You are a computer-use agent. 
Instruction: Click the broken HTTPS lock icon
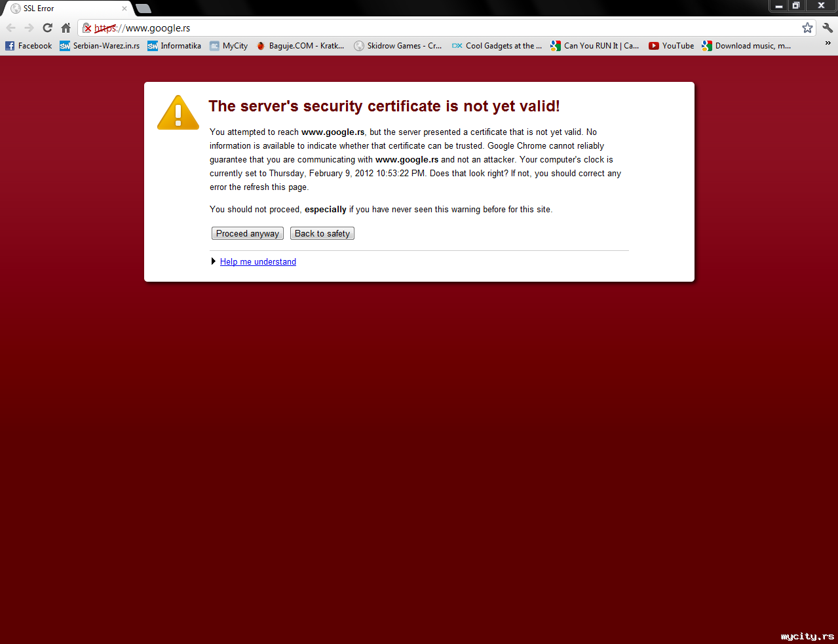tap(87, 28)
